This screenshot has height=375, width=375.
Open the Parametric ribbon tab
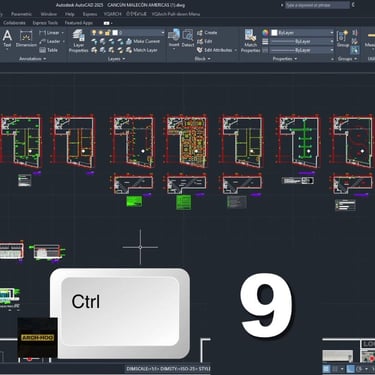pos(22,14)
